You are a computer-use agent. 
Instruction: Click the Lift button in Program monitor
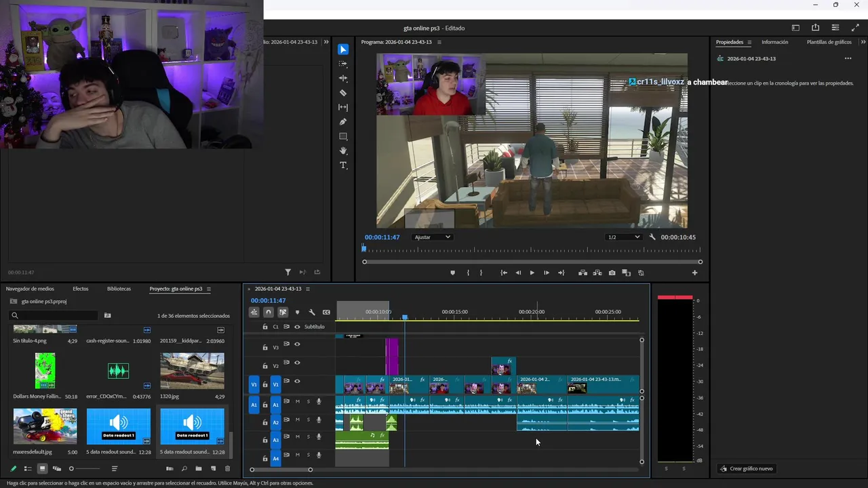click(583, 272)
